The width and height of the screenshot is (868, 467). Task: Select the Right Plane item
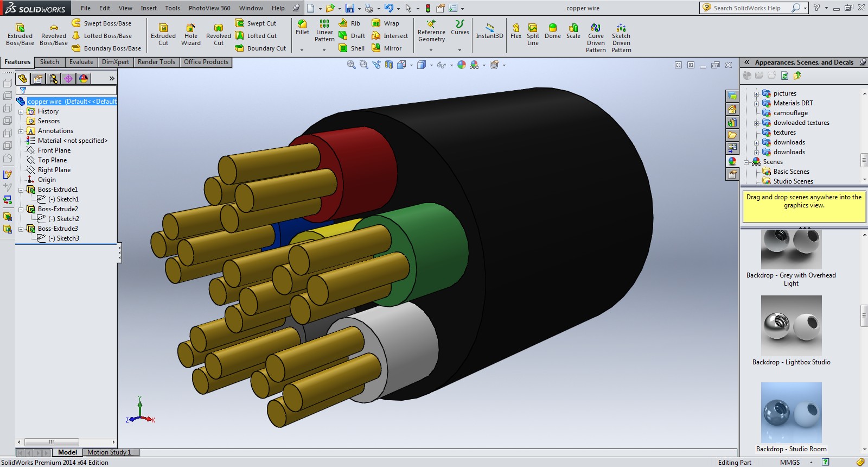(49, 170)
